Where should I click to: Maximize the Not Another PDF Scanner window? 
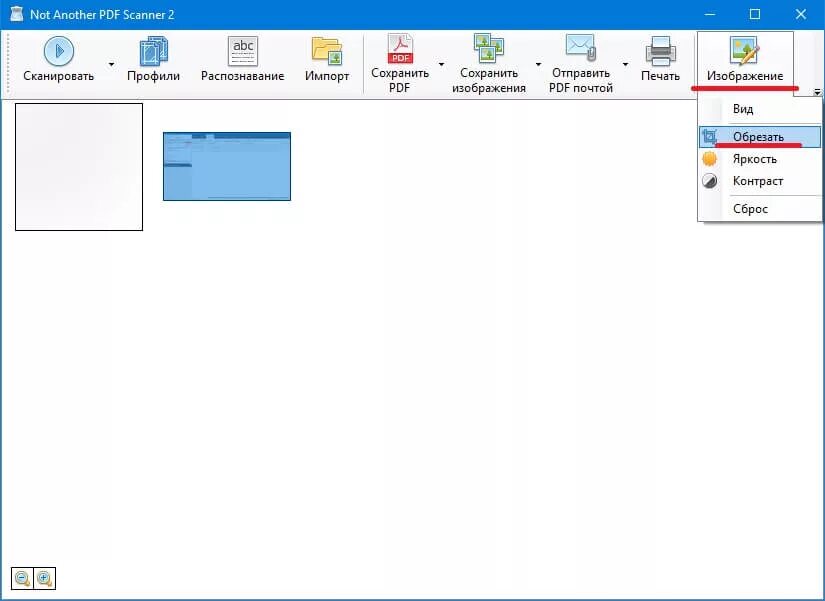coord(755,14)
